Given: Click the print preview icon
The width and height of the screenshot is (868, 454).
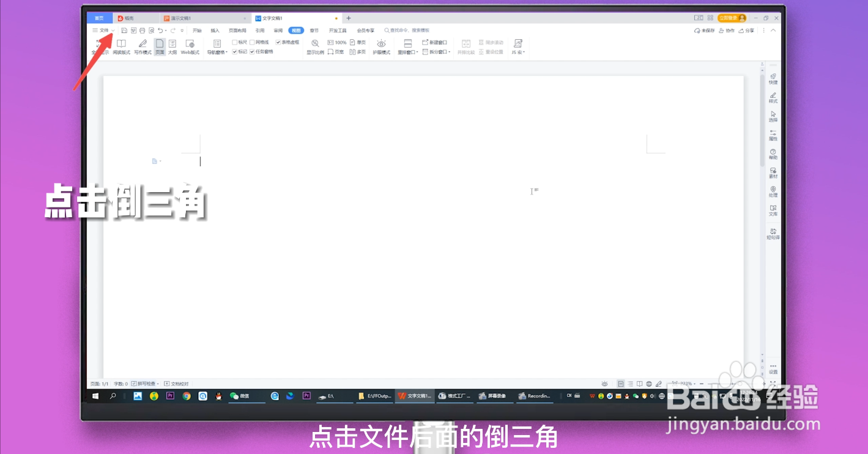Looking at the screenshot, I should coord(152,30).
